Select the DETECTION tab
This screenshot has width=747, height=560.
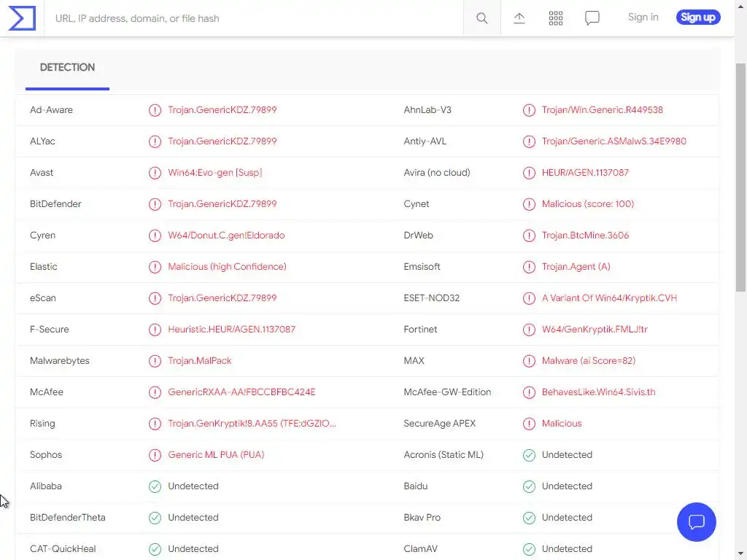(67, 68)
